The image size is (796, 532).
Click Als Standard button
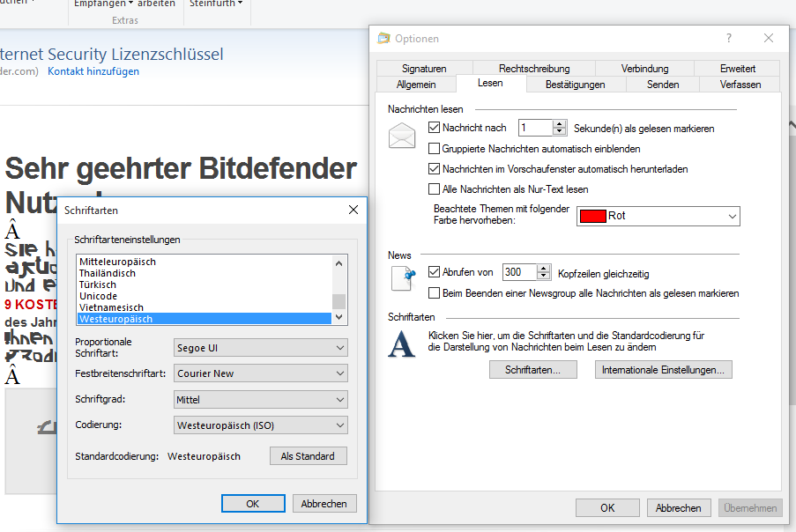click(309, 456)
